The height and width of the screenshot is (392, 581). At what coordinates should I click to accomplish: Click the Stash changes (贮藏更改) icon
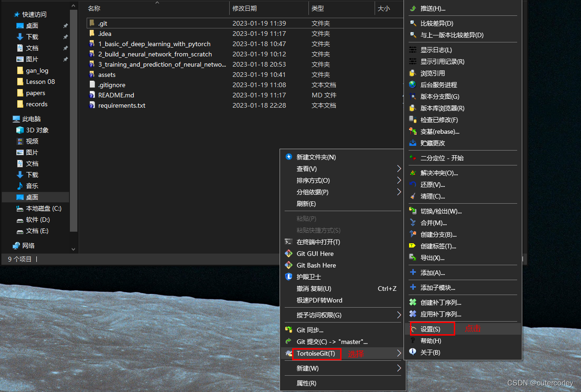click(413, 143)
